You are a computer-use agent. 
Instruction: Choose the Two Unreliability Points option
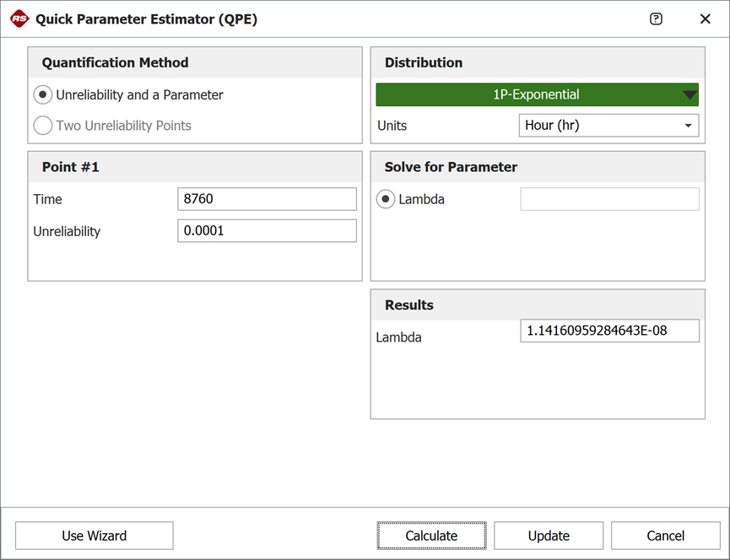coord(43,126)
